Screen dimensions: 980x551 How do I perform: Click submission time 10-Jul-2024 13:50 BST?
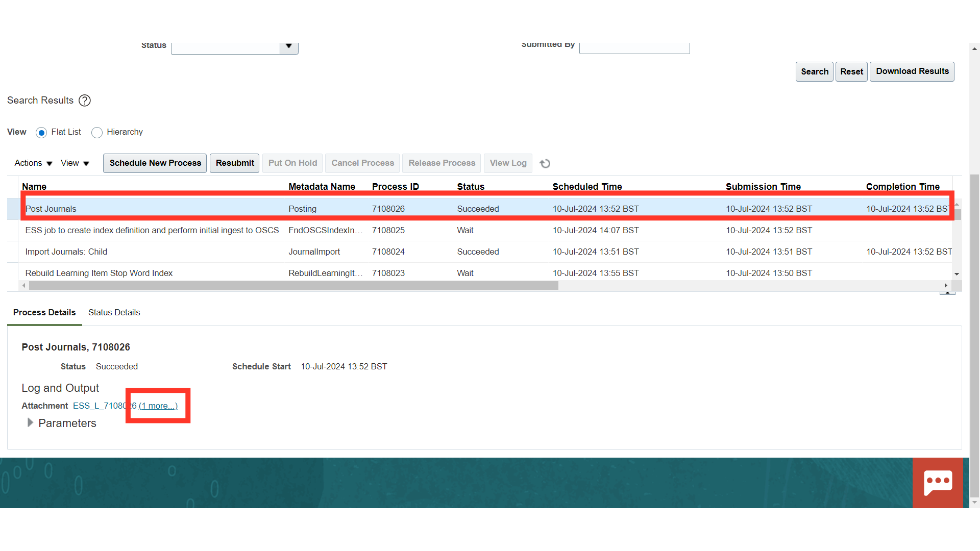click(x=769, y=273)
